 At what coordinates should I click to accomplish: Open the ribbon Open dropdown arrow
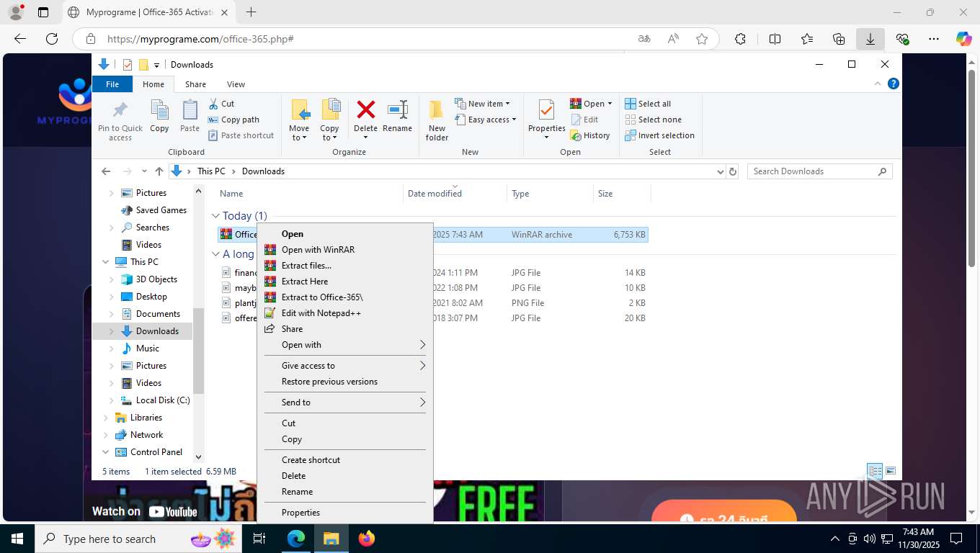(x=610, y=104)
